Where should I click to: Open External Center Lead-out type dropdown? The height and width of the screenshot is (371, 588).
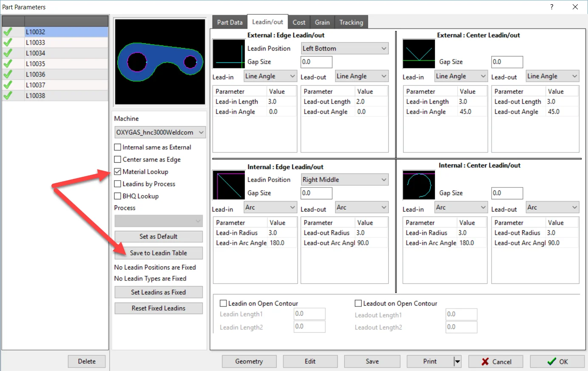(x=552, y=76)
